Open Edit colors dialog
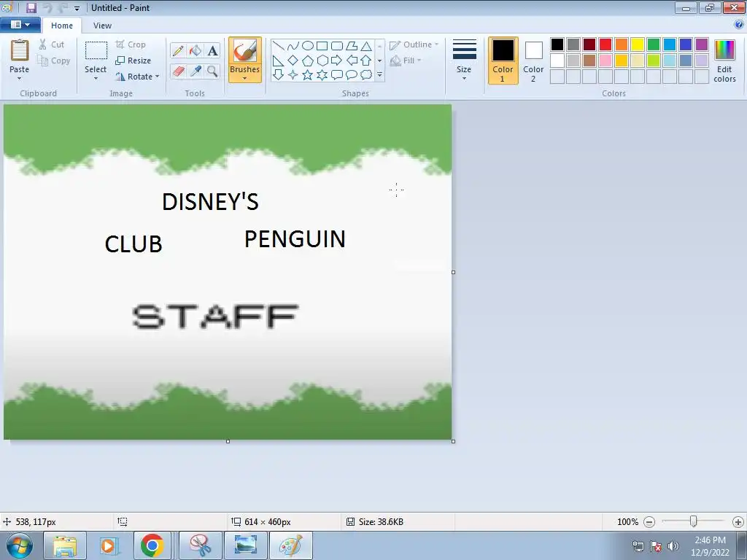 [x=724, y=61]
